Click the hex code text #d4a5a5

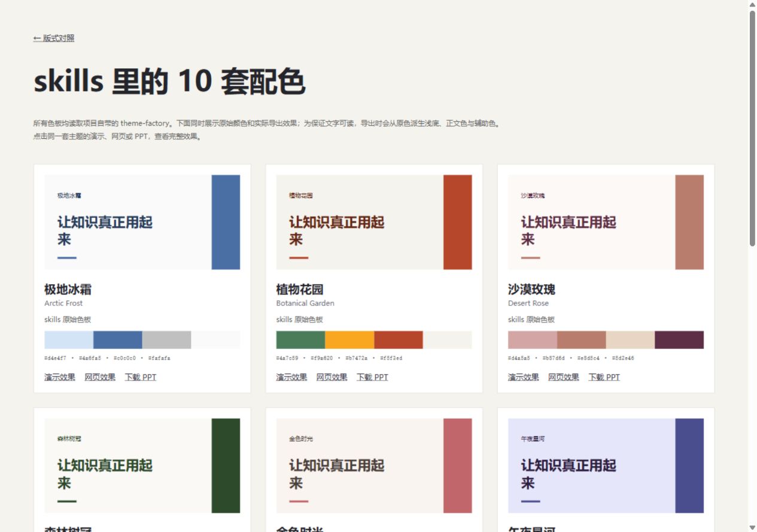pyautogui.click(x=519, y=358)
